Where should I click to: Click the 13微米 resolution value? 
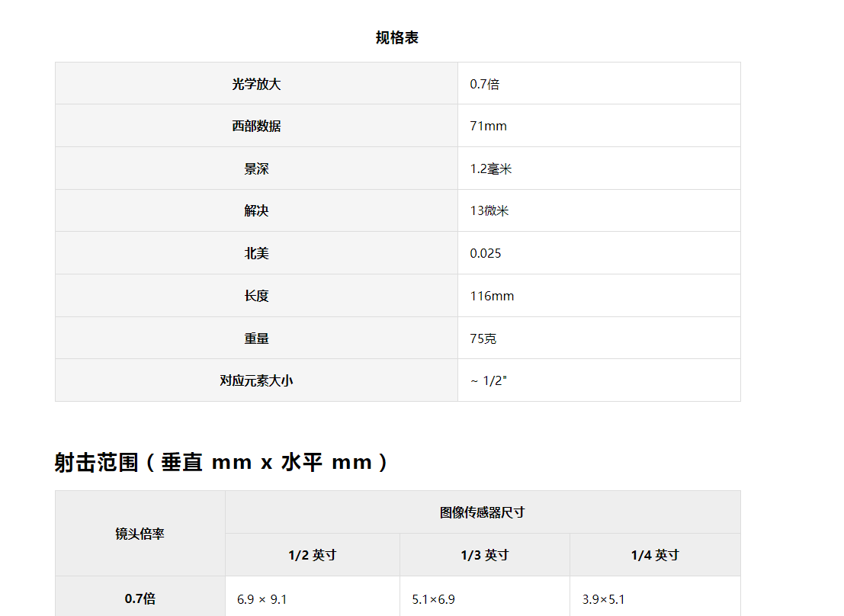(x=489, y=211)
